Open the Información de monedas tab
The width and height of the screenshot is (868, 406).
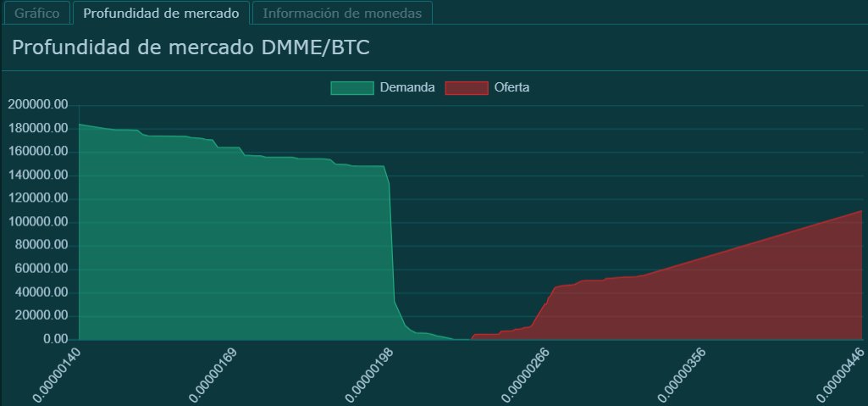(x=342, y=14)
